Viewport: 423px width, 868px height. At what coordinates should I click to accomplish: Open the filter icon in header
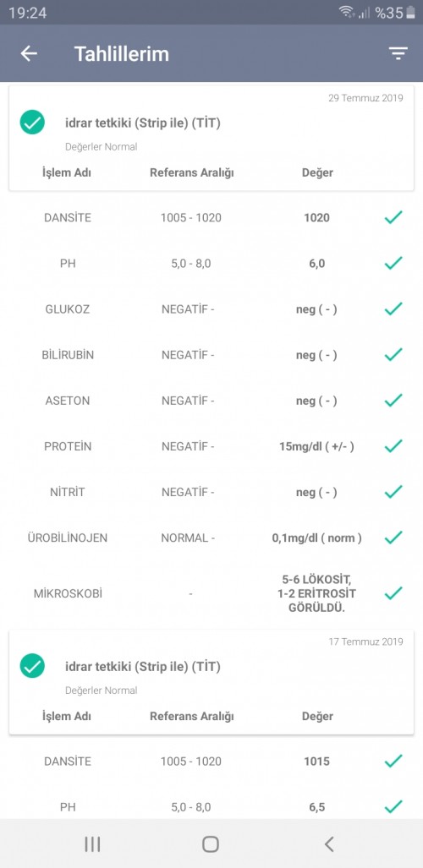click(x=398, y=53)
